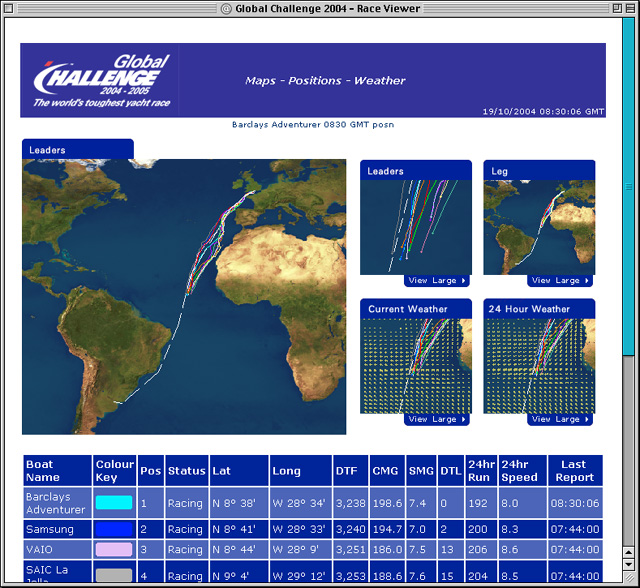Click View Large under Current Weather
The image size is (640, 588).
pyautogui.click(x=437, y=419)
